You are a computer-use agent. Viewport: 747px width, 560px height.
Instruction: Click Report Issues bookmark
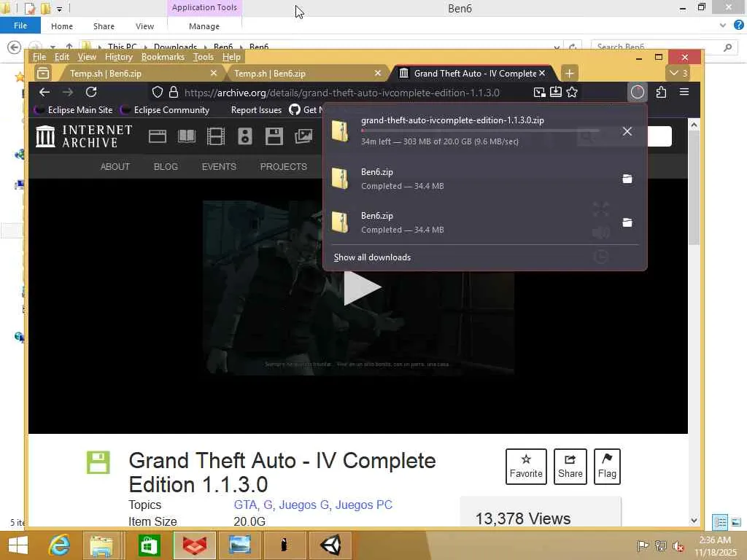(256, 110)
